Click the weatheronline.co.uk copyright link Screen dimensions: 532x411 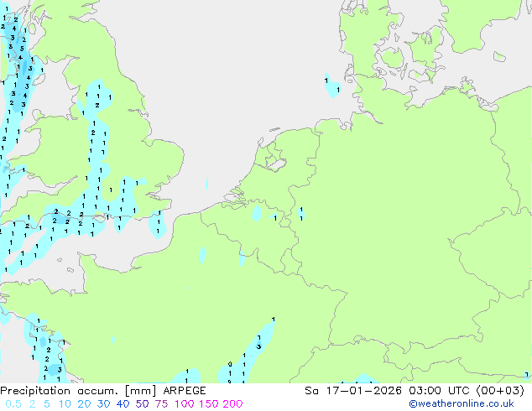click(462, 403)
